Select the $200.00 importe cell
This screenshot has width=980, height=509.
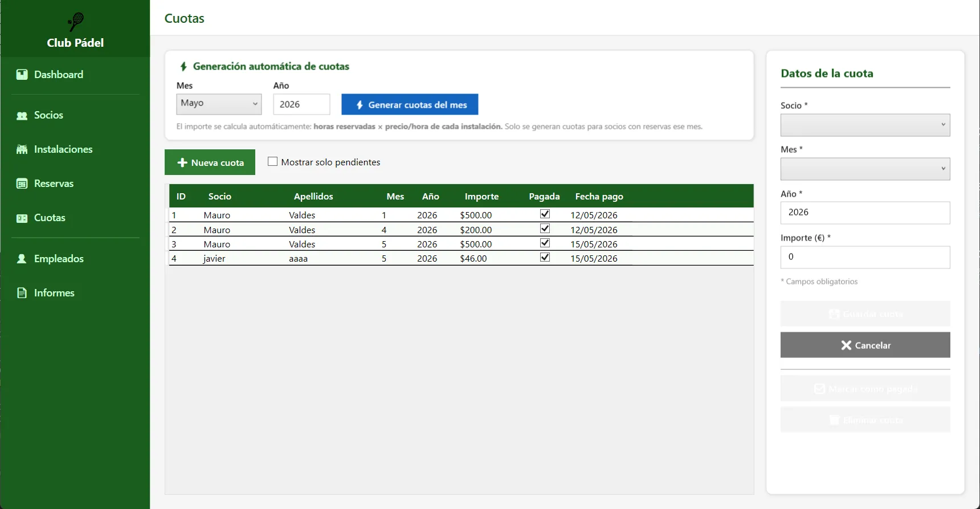(476, 230)
